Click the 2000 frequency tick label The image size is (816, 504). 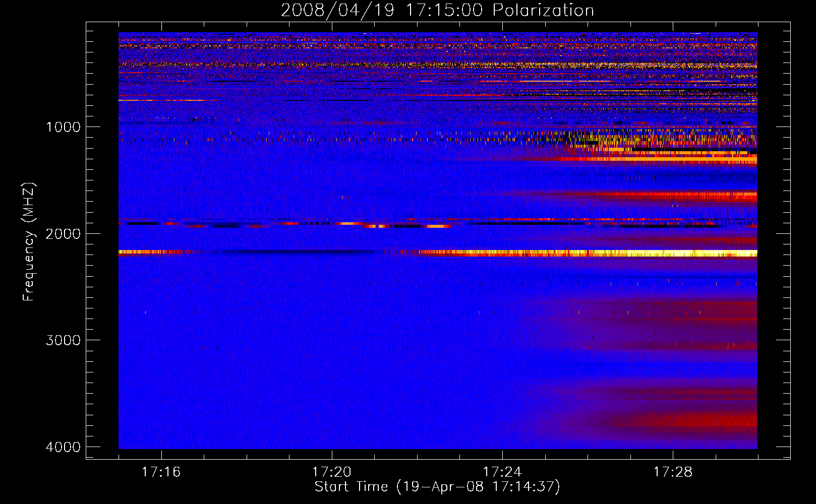(63, 233)
